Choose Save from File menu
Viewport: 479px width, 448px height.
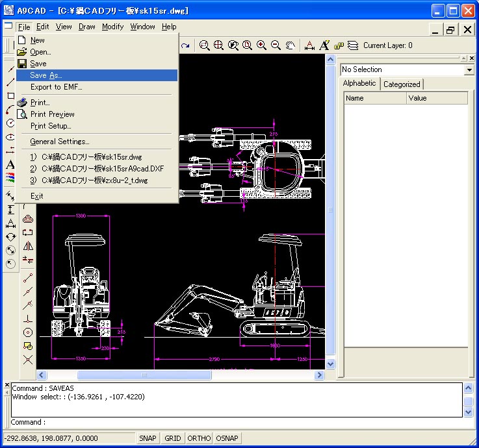pyautogui.click(x=97, y=64)
